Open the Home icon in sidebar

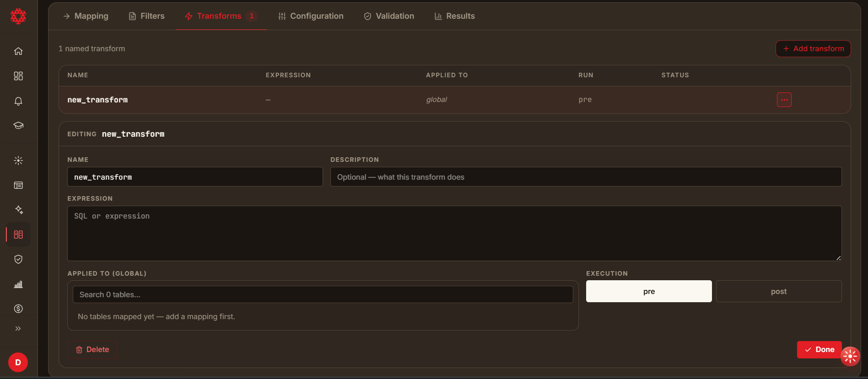pos(18,51)
